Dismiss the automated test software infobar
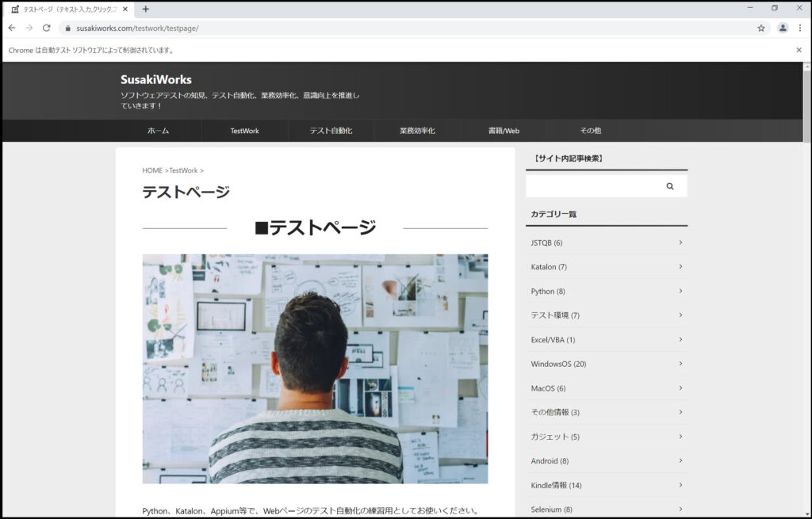Viewport: 812px width, 519px height. pos(799,50)
